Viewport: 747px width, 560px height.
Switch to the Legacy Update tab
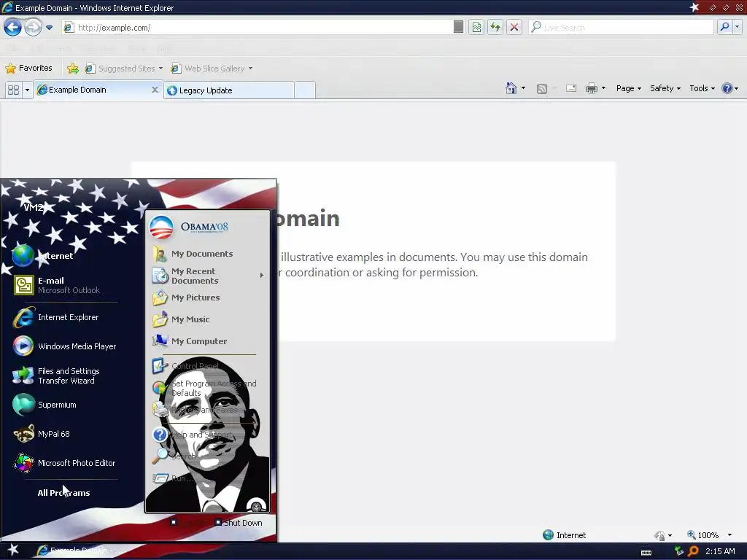[x=228, y=90]
